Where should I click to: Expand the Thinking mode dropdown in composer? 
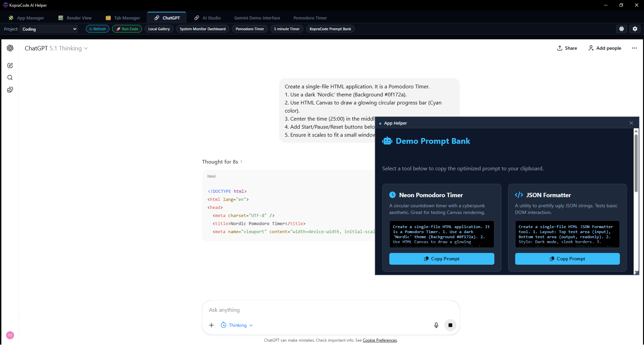(x=237, y=325)
